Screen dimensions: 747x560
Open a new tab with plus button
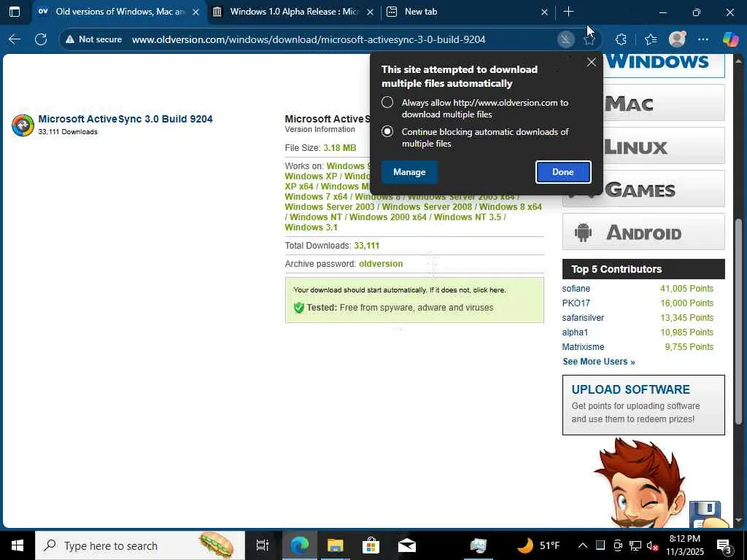568,12
